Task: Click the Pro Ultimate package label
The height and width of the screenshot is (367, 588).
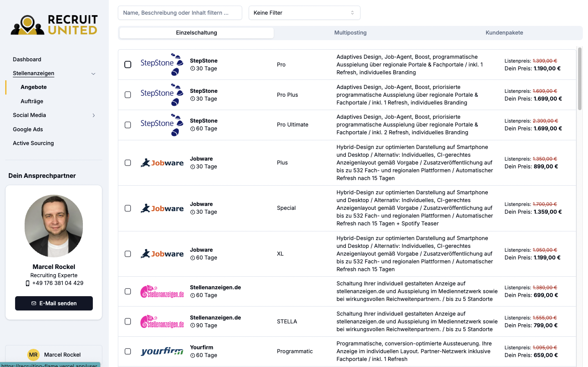Action: (293, 125)
